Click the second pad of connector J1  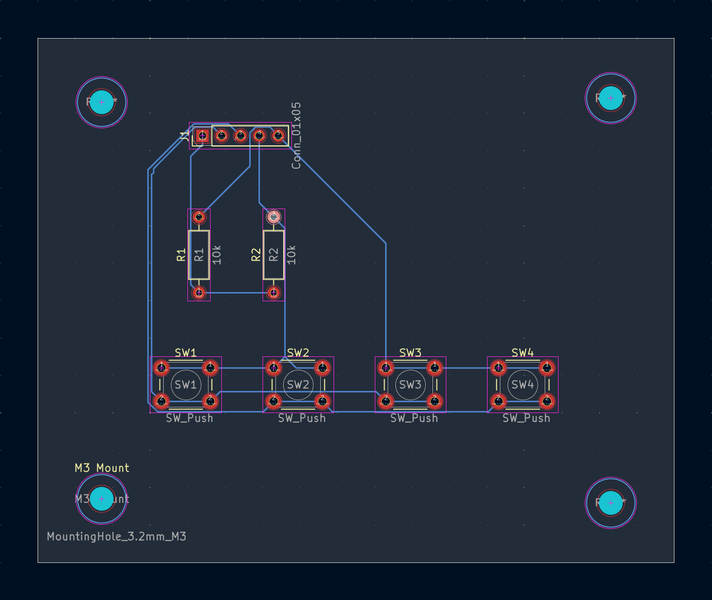point(222,135)
